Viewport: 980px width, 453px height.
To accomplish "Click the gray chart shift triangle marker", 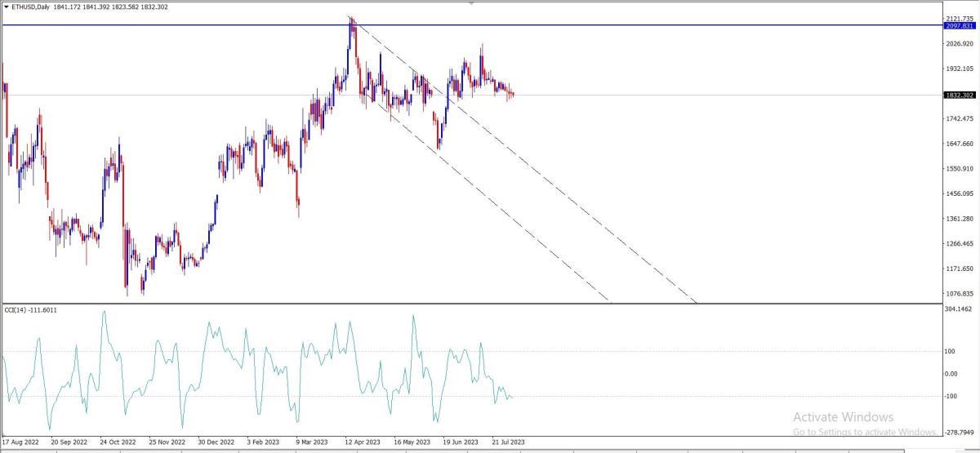I will (471, 4).
